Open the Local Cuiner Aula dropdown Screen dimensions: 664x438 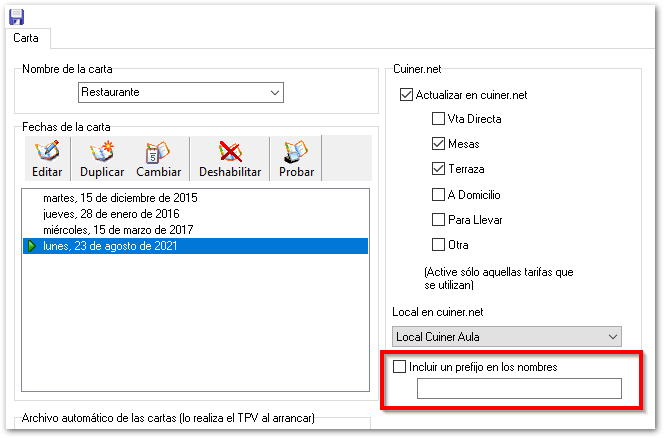pyautogui.click(x=507, y=337)
